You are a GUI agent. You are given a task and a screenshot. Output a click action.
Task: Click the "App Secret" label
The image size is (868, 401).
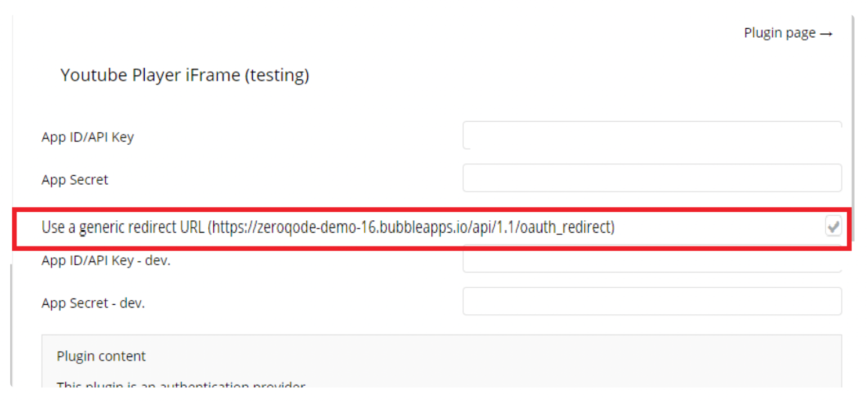(75, 180)
